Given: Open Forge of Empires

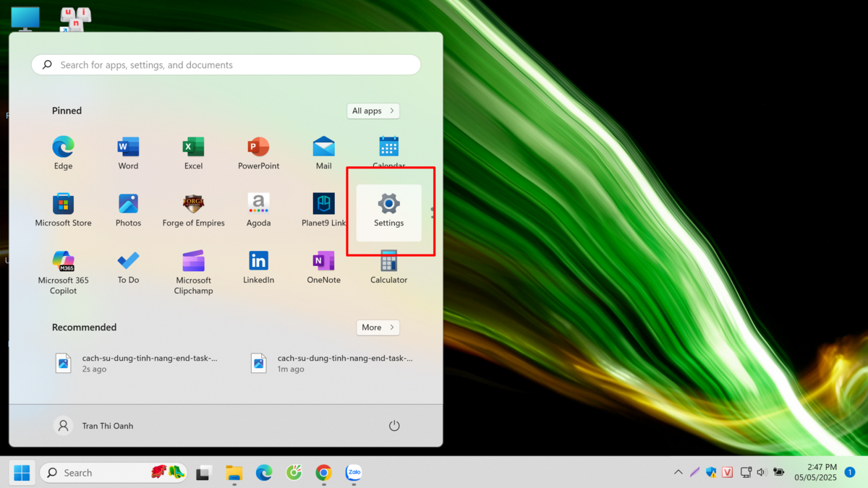Looking at the screenshot, I should pos(193,210).
